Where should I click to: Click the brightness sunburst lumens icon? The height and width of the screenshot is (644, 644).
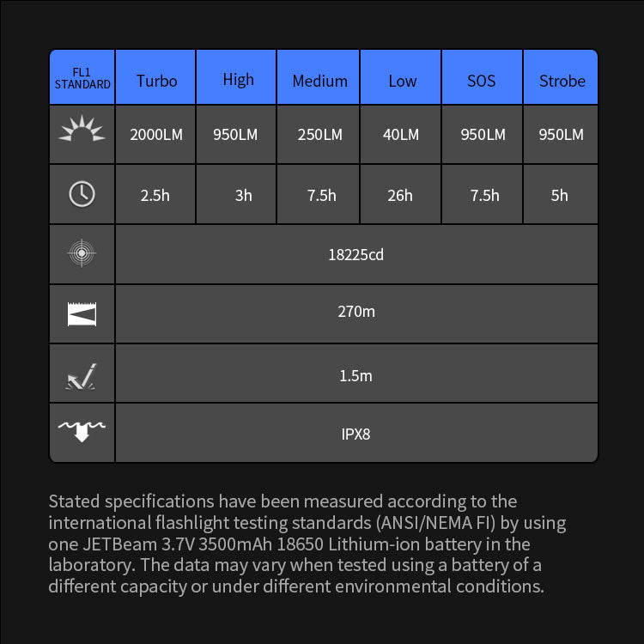click(x=82, y=130)
